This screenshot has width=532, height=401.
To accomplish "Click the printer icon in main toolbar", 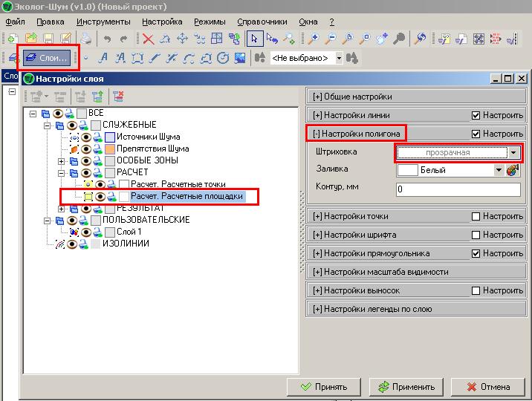I will [x=85, y=38].
